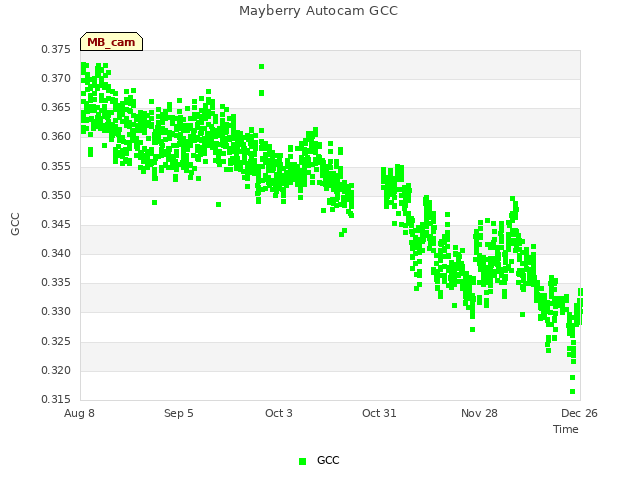The width and height of the screenshot is (640, 480).
Task: Click the Nov 28 x-axis label
Action: point(479,413)
